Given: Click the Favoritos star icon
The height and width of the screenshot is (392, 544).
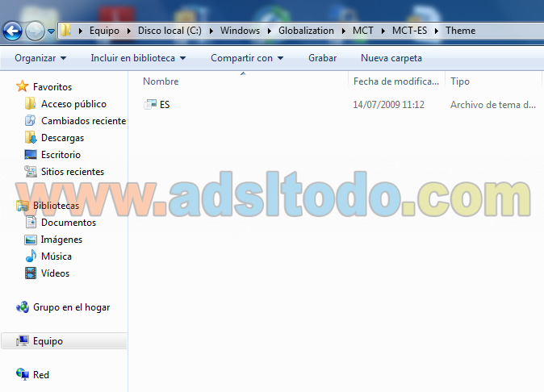Looking at the screenshot, I should (23, 86).
